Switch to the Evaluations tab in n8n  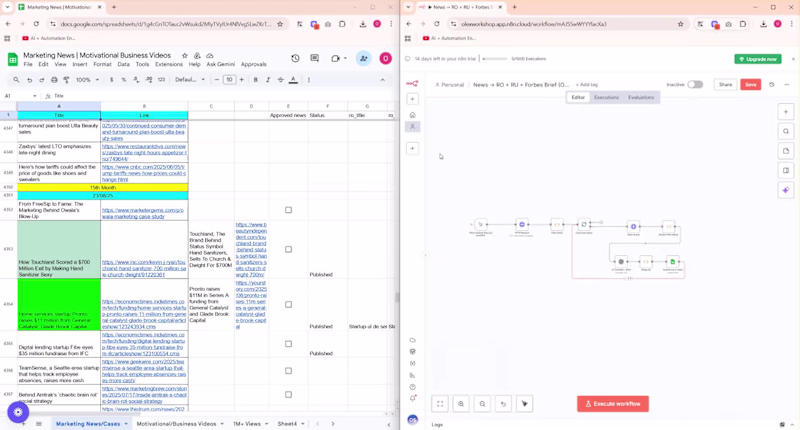point(641,97)
